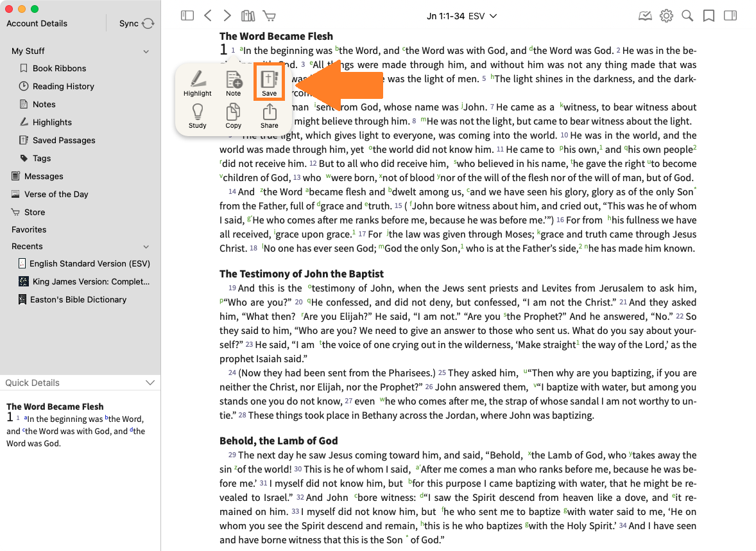This screenshot has height=551, width=756.
Task: Toggle the left sidebar panel
Action: (187, 16)
